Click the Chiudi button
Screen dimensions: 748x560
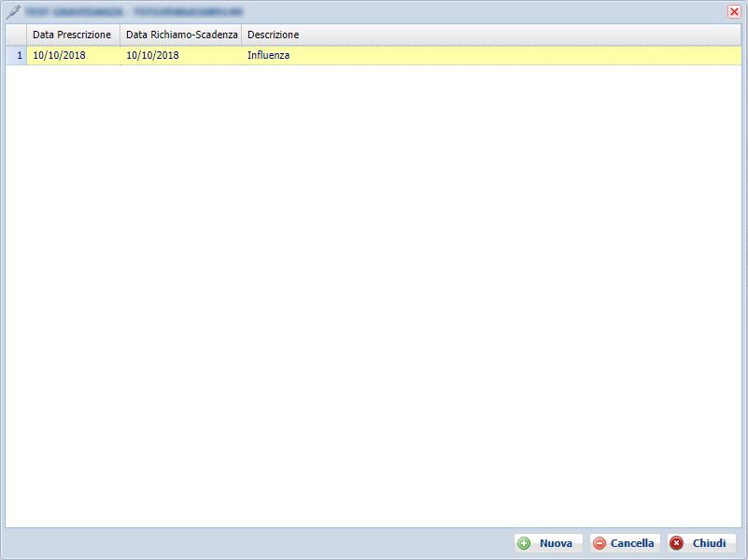(x=701, y=543)
